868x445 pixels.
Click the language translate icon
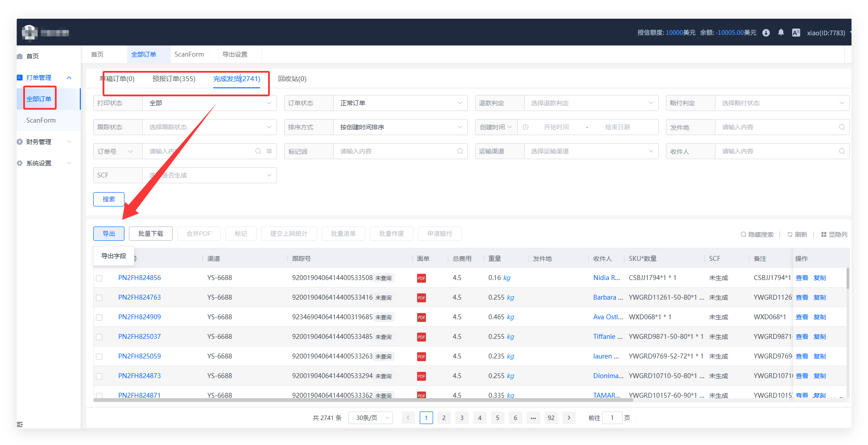coord(796,33)
